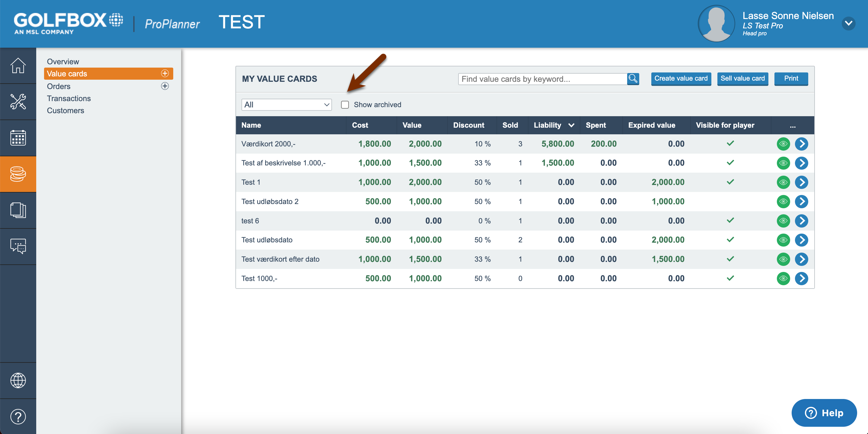Screen dimensions: 868x434
Task: Open the Home section in sidebar
Action: [x=18, y=65]
